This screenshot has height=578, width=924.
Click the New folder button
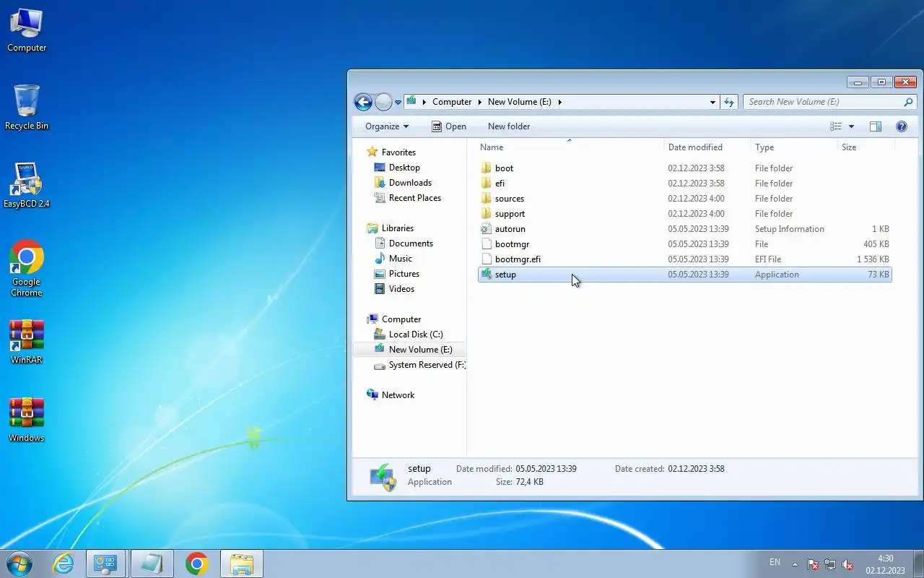tap(509, 126)
